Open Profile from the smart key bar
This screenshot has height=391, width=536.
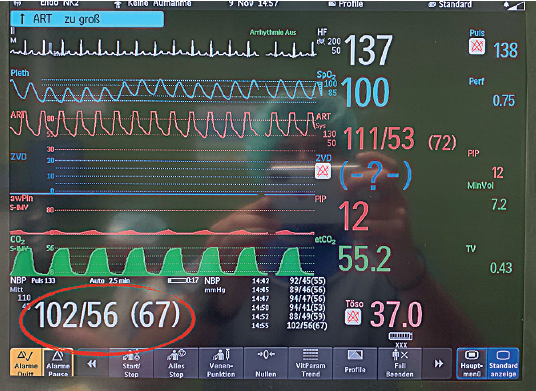[x=355, y=364]
